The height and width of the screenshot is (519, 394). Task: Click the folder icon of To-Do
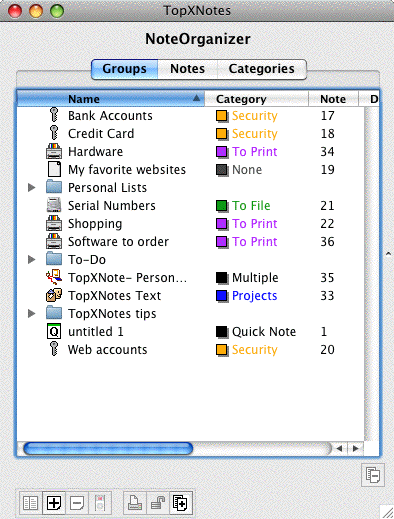(54, 259)
